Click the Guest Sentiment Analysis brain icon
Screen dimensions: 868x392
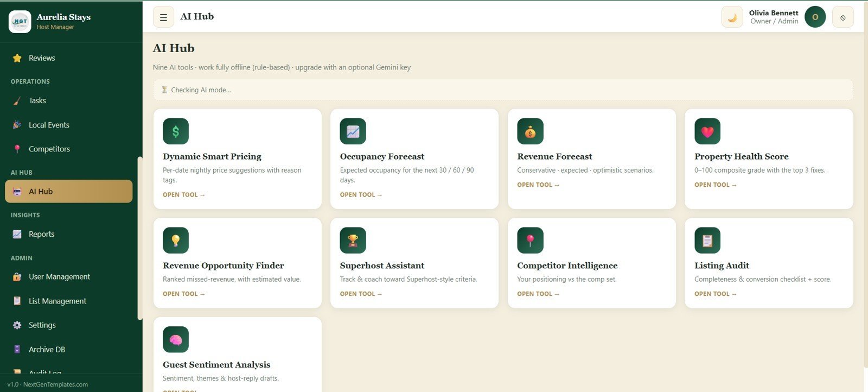tap(176, 340)
